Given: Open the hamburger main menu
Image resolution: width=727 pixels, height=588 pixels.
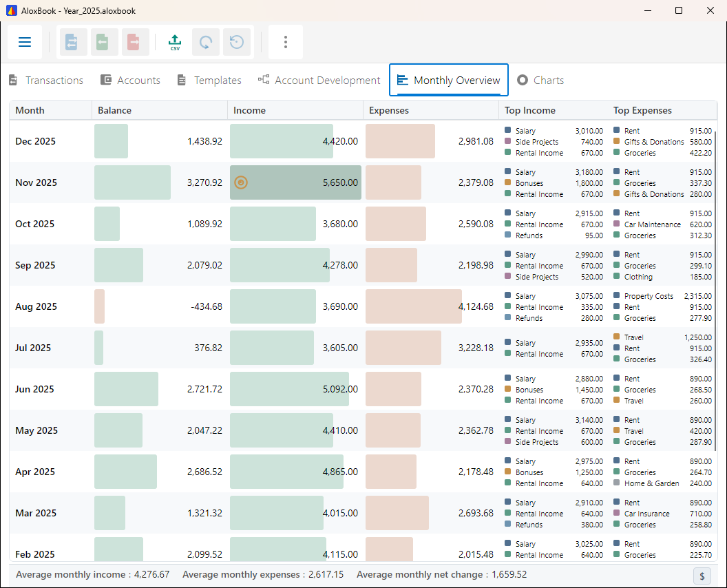Looking at the screenshot, I should (25, 42).
